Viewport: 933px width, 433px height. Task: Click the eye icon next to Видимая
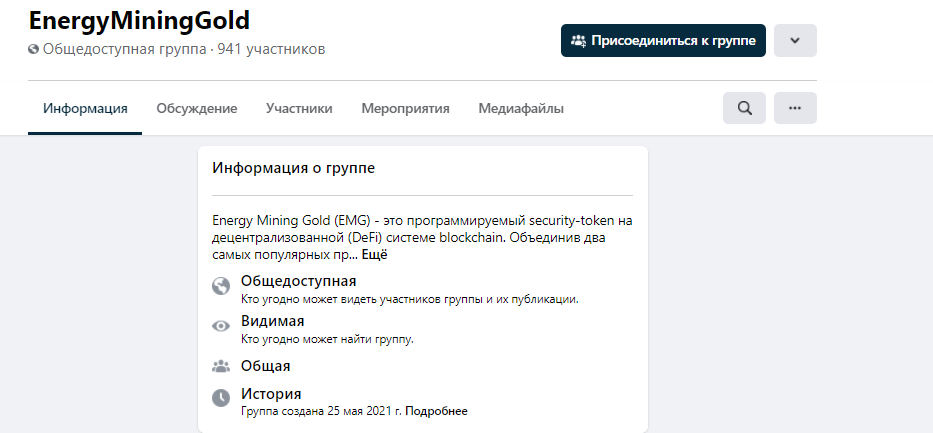(221, 326)
